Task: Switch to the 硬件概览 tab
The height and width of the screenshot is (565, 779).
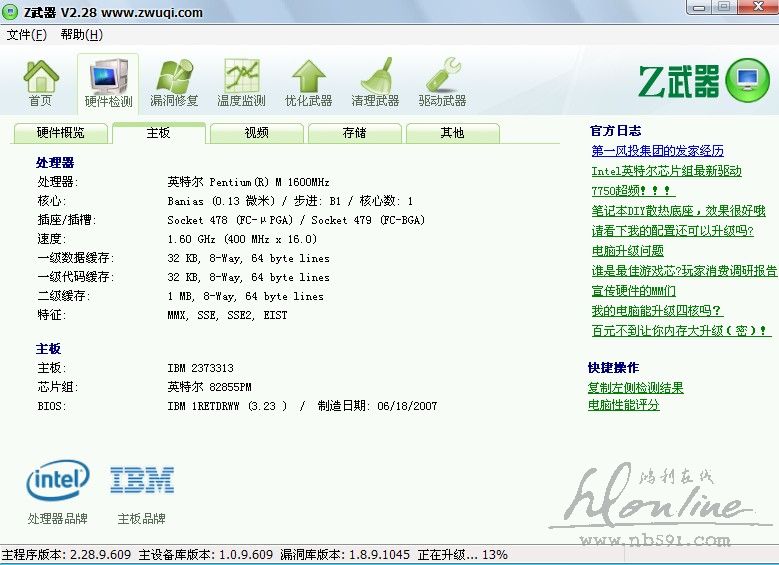Action: point(61,133)
